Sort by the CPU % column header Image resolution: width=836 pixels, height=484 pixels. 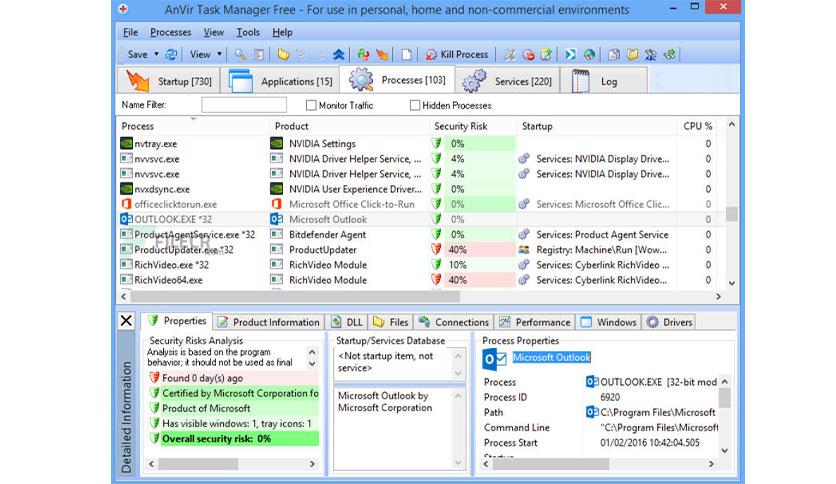(697, 126)
